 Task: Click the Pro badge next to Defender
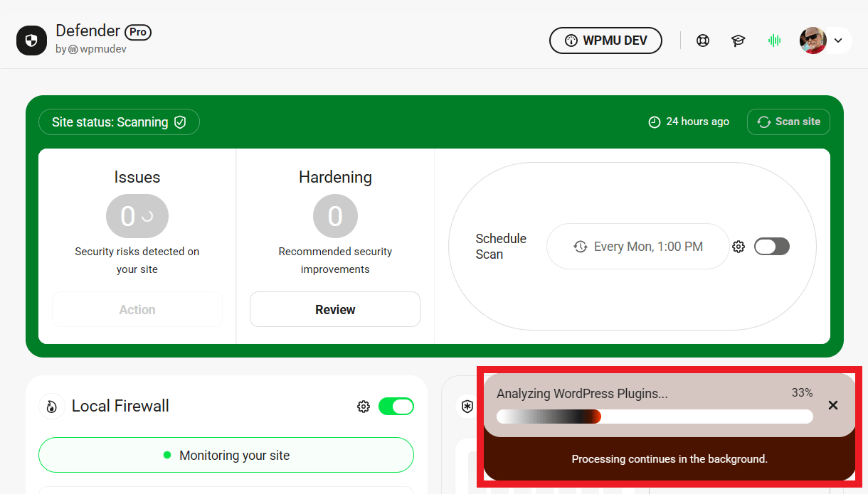[x=138, y=32]
